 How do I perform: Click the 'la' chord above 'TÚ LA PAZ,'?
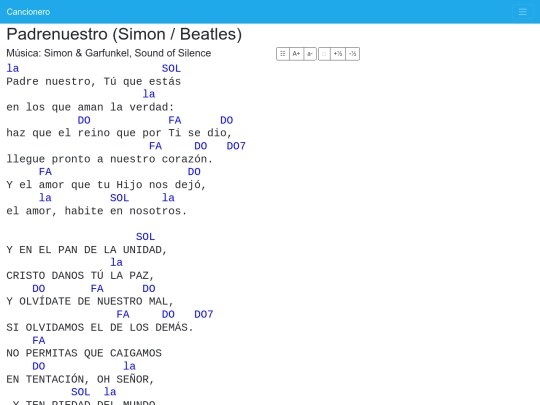coord(116,262)
